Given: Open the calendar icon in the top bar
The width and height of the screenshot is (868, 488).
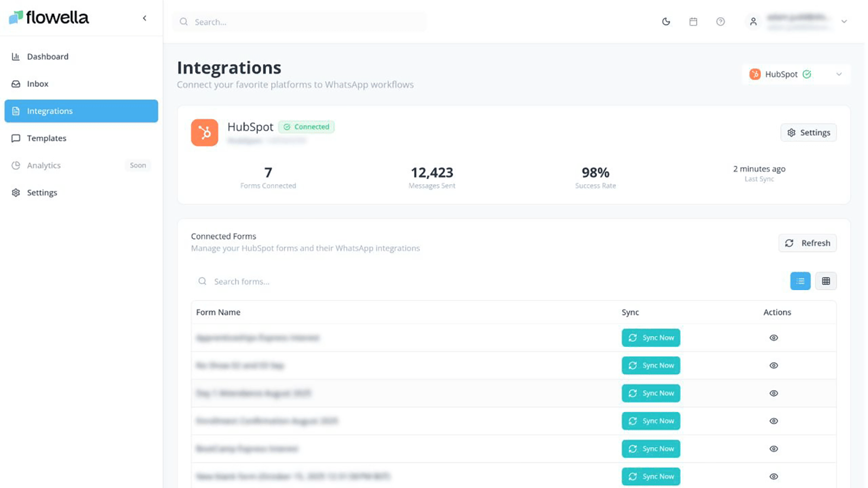Looking at the screenshot, I should click(693, 22).
